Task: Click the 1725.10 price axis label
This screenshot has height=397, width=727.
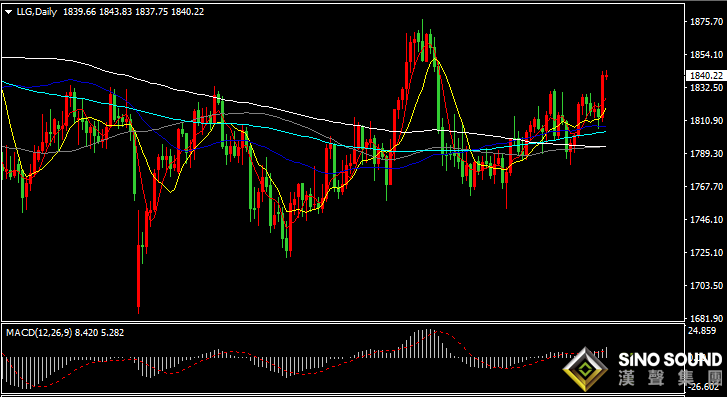Action: click(706, 252)
